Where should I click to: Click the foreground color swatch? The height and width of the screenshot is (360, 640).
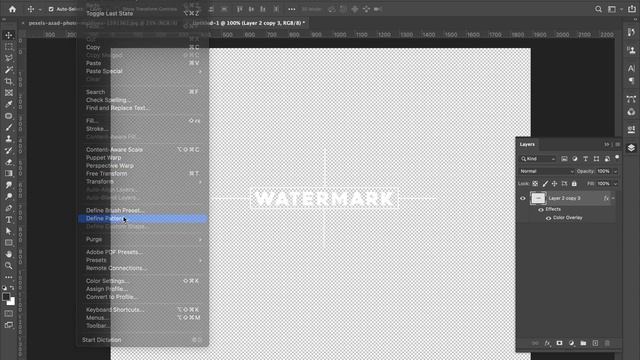click(6, 297)
